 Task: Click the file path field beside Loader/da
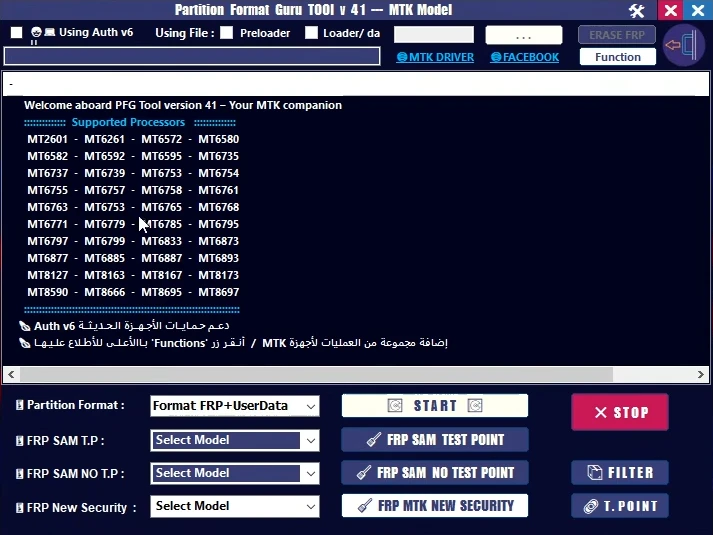[x=434, y=35]
